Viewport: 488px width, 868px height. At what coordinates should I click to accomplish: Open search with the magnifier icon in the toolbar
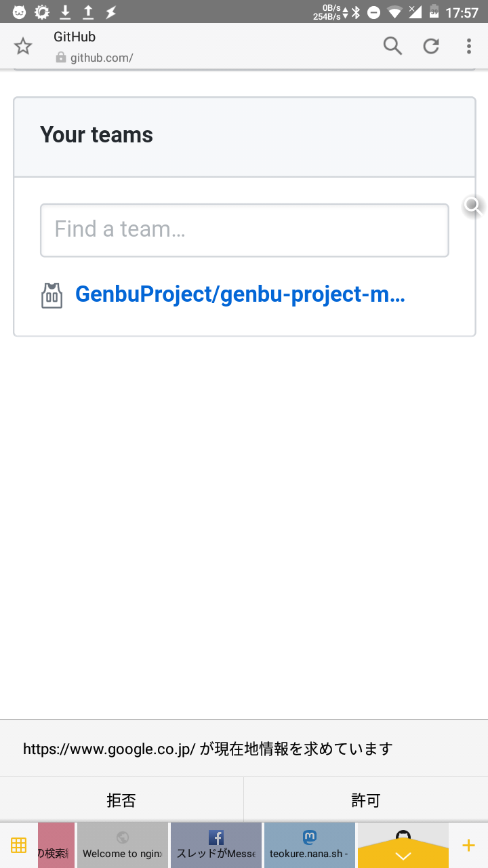[392, 46]
